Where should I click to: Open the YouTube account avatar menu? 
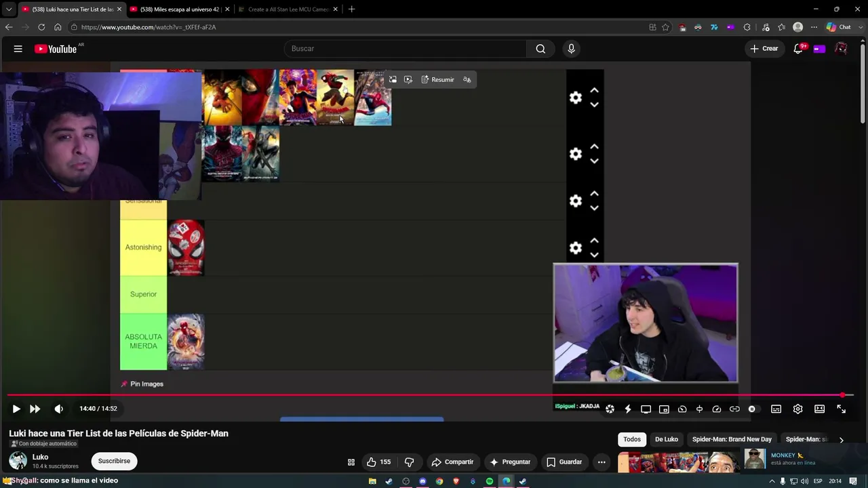[841, 49]
